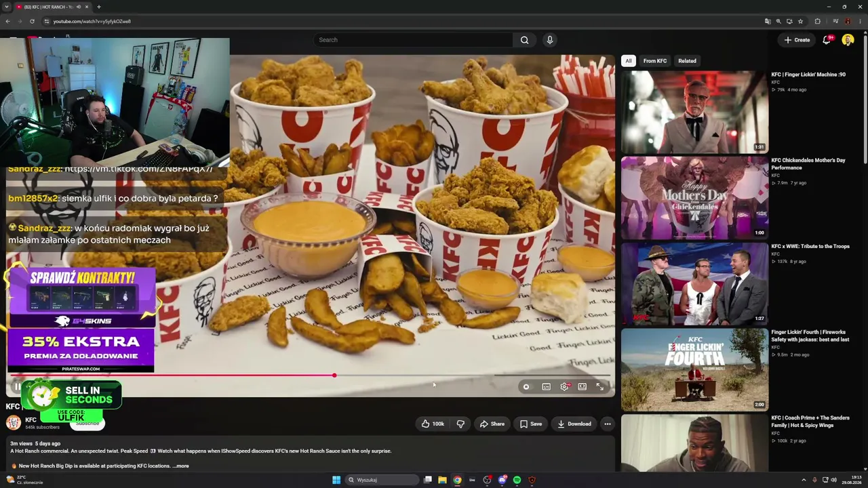Click the Create button
868x488 pixels.
797,40
